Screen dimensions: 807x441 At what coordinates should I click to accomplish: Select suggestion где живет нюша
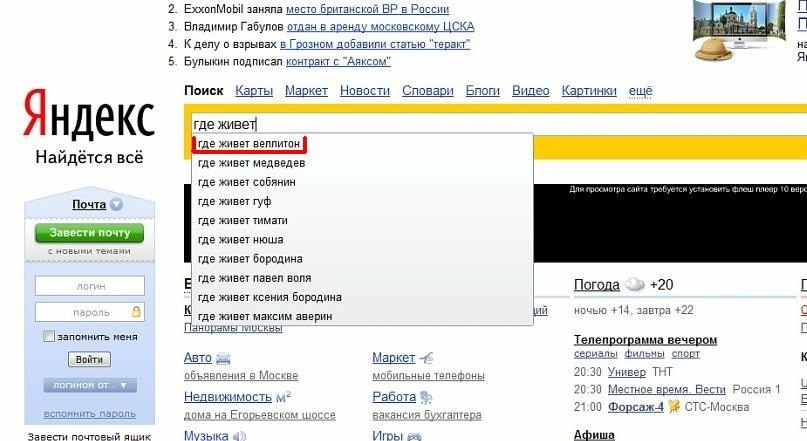point(362,240)
